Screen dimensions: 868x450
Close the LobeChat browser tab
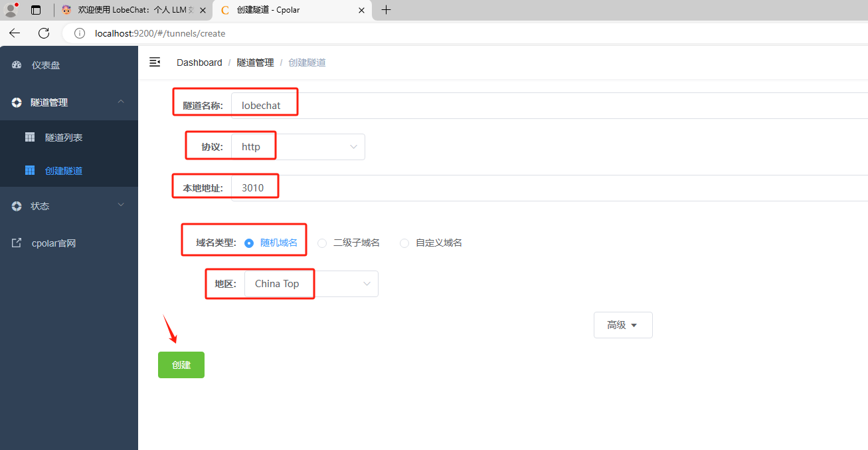(x=203, y=10)
